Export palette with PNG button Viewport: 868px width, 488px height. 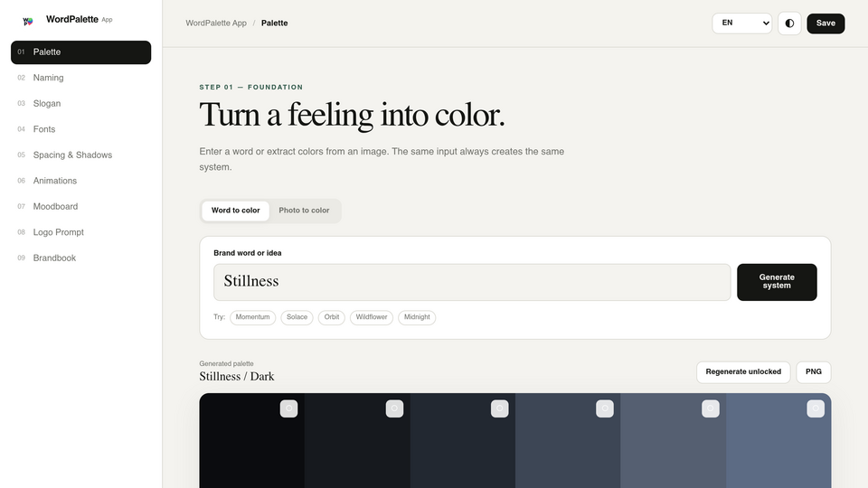813,371
